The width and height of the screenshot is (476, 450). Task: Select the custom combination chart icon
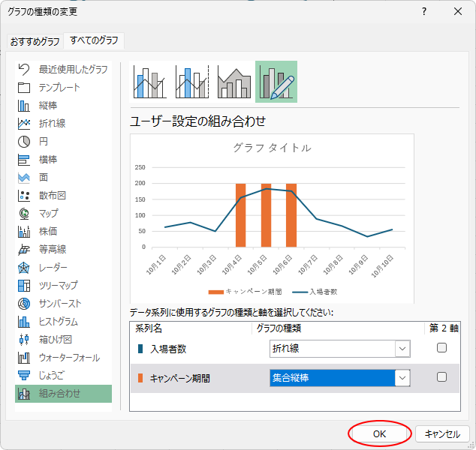[276, 82]
